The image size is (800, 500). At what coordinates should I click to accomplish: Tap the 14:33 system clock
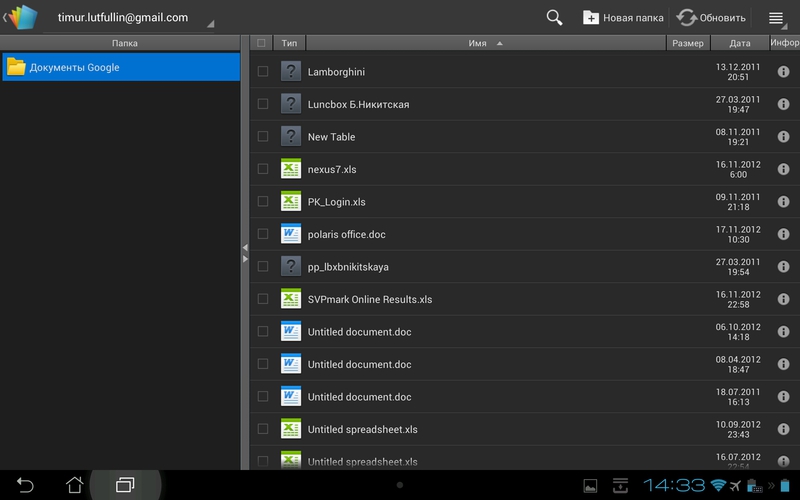point(674,485)
